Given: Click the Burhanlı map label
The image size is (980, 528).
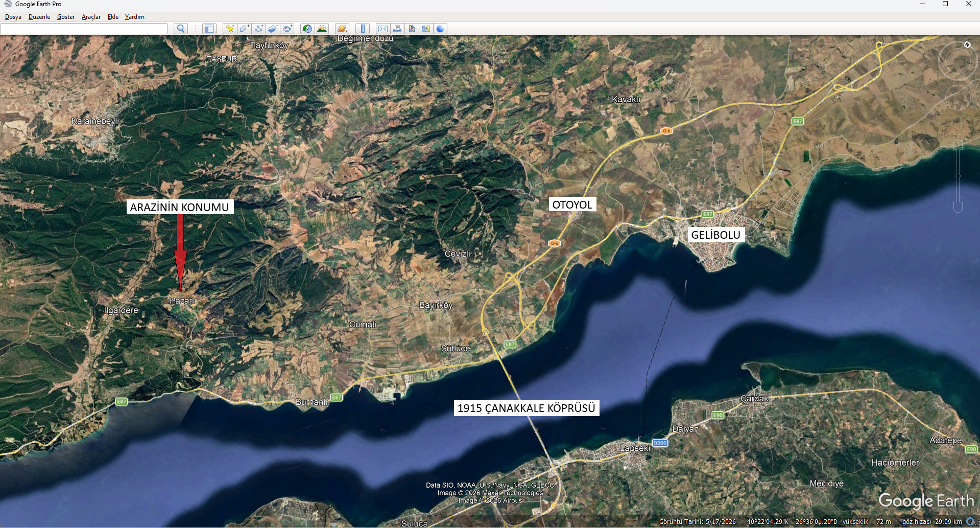Looking at the screenshot, I should point(312,402).
